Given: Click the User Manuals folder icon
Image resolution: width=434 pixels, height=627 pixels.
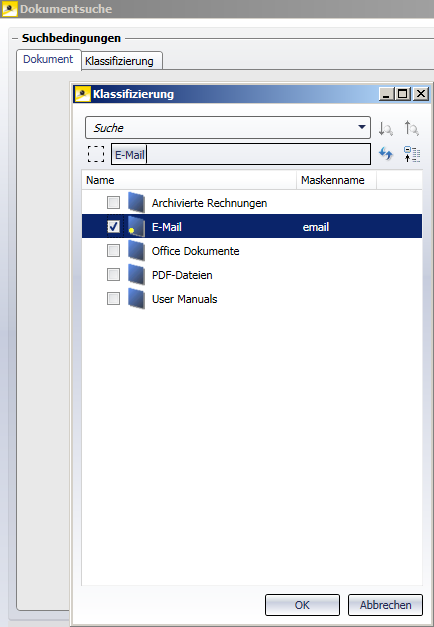Looking at the screenshot, I should coord(136,298).
